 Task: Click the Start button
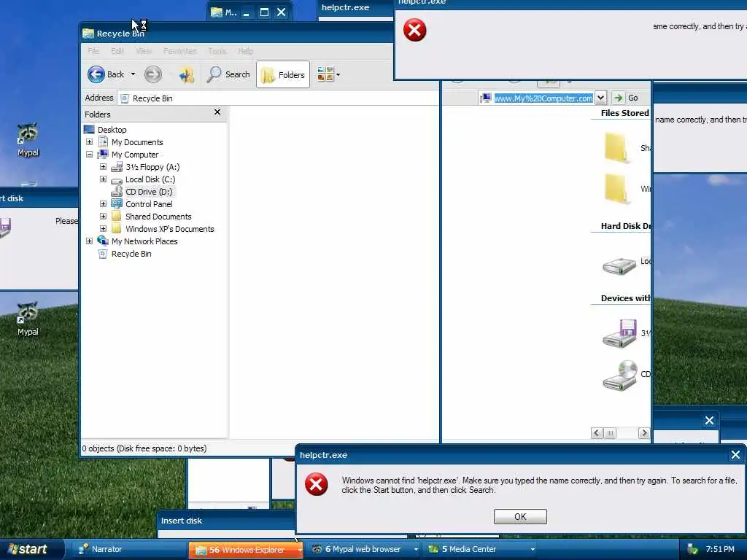pos(31,549)
